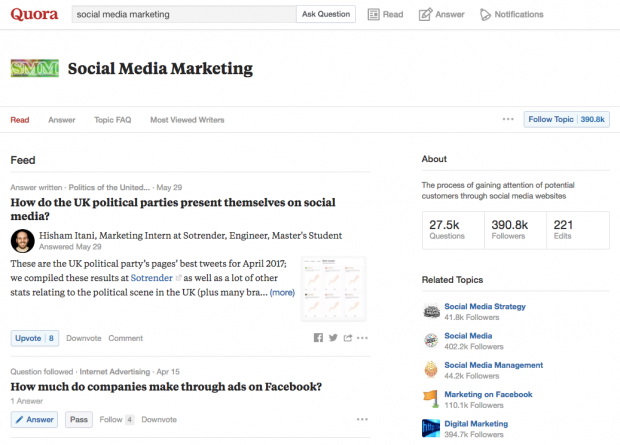Viewport: 620px width, 445px height.
Task: Open the Sotrender external link
Action: click(x=152, y=278)
